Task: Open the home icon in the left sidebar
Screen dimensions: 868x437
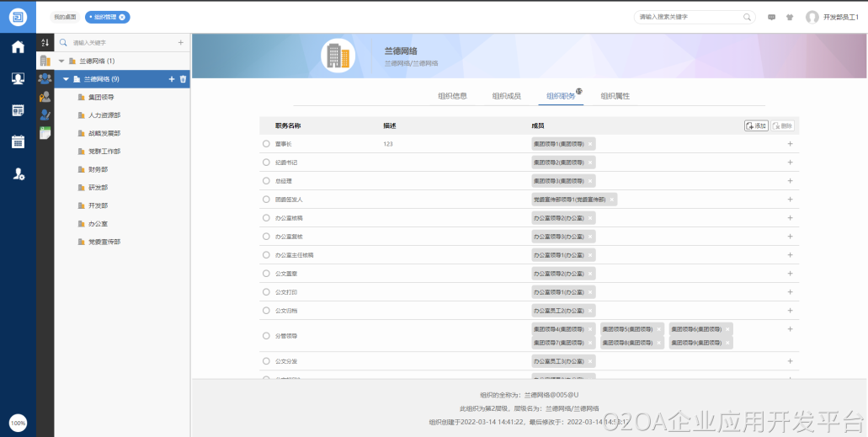Action: point(18,47)
